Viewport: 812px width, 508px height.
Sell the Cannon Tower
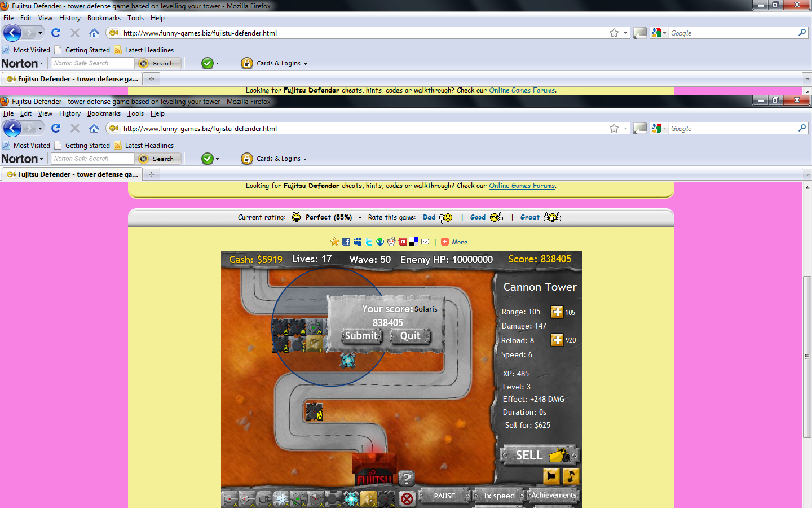(539, 455)
